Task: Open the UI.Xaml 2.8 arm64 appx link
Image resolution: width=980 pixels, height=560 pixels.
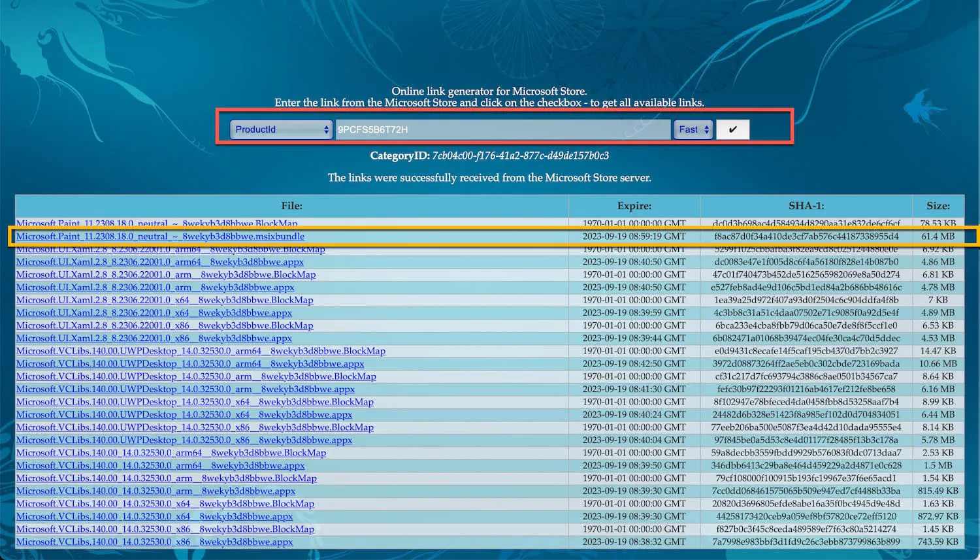Action: click(160, 262)
